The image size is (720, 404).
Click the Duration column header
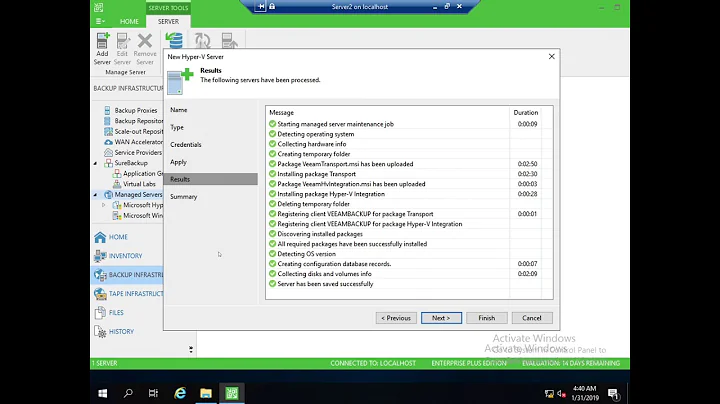click(525, 112)
